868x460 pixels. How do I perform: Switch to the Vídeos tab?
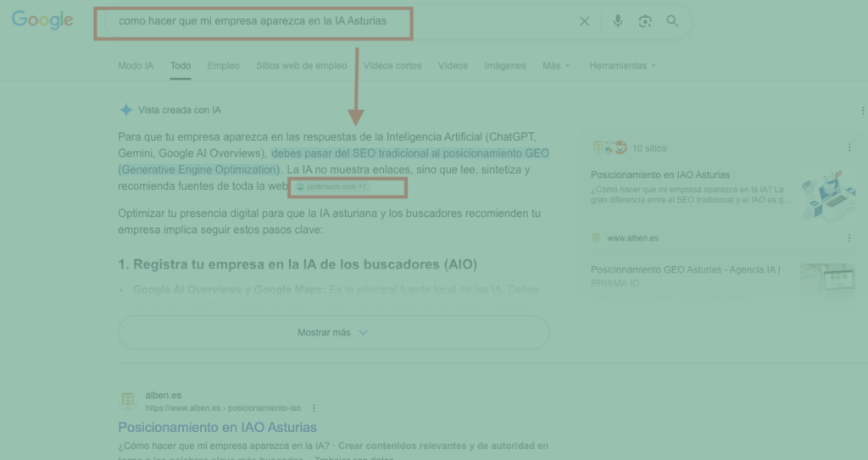point(453,65)
